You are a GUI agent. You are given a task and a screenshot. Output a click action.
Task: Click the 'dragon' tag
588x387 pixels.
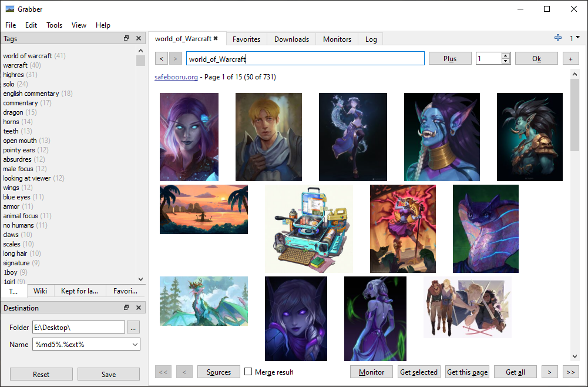coord(13,112)
